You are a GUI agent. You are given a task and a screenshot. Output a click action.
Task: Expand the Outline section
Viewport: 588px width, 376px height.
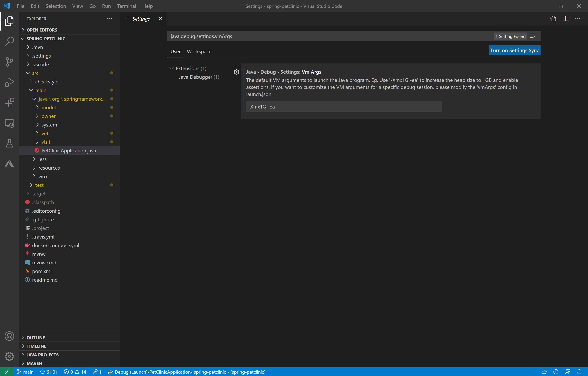69,337
